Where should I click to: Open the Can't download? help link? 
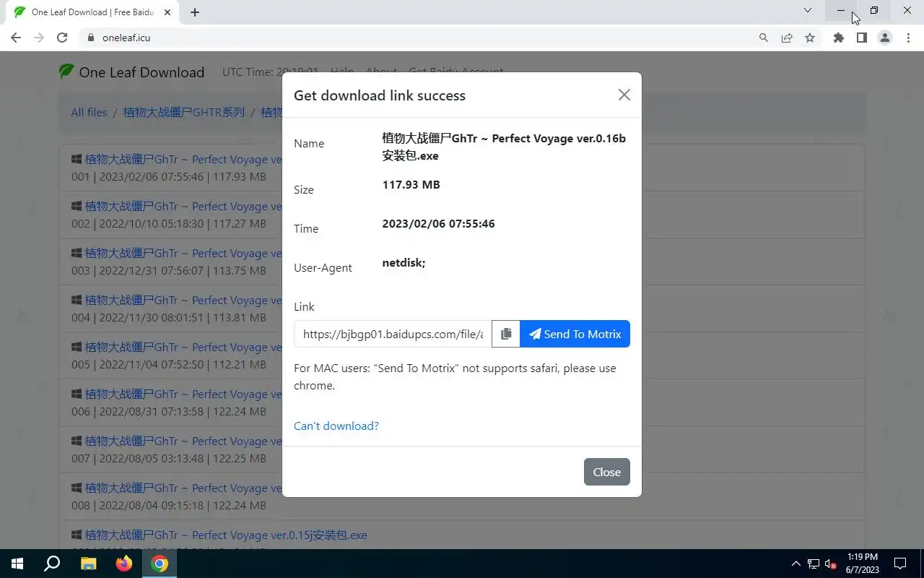point(336,426)
